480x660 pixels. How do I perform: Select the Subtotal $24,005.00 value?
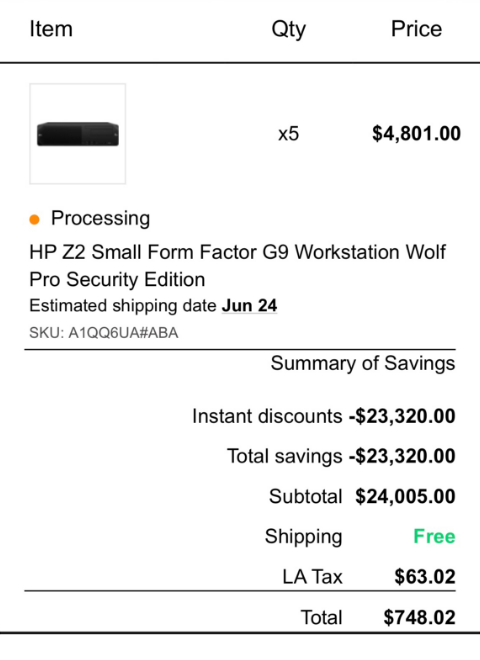pos(405,496)
